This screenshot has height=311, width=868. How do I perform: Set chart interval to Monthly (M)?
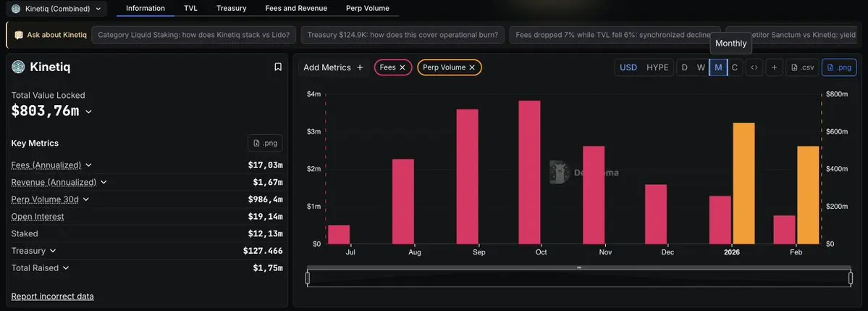[719, 67]
